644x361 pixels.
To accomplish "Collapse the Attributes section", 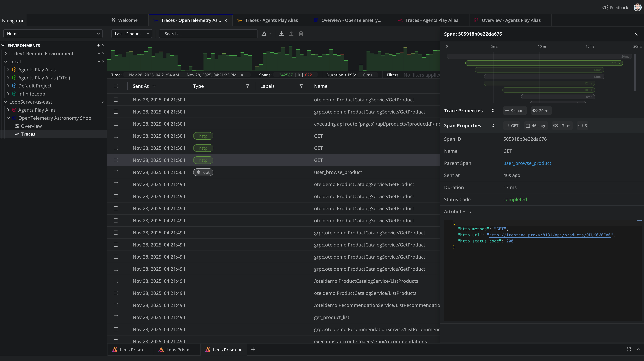I will point(470,212).
